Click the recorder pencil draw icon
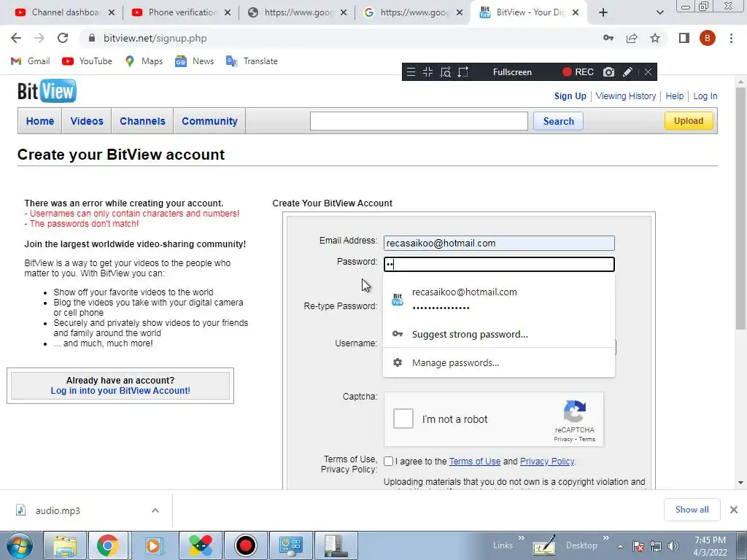 [x=628, y=72]
